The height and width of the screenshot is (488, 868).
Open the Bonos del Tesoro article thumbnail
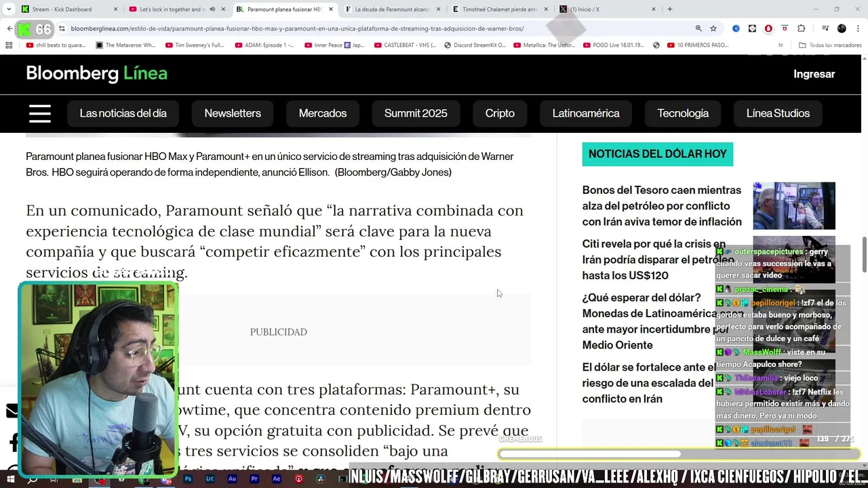794,205
